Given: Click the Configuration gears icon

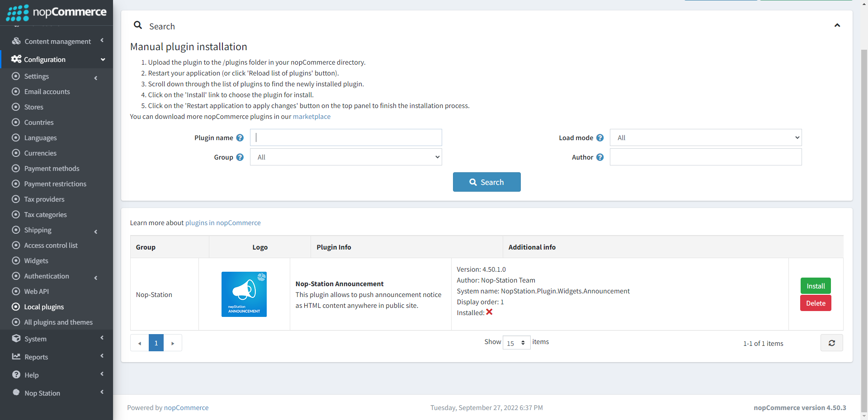Looking at the screenshot, I should [16, 59].
